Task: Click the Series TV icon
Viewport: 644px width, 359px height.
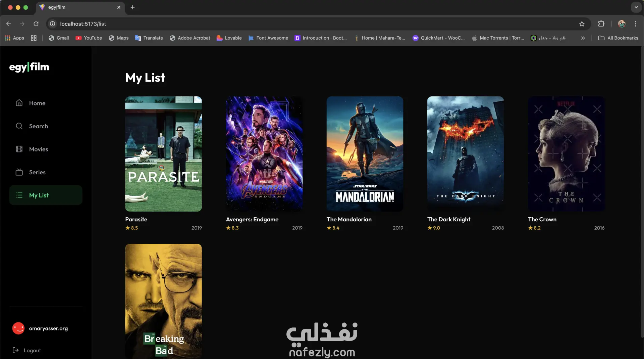Action: coord(19,172)
